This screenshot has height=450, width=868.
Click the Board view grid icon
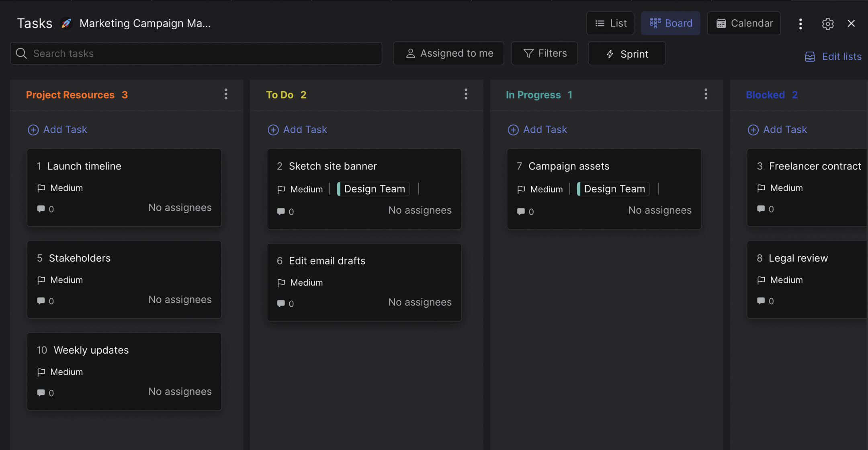pos(655,23)
